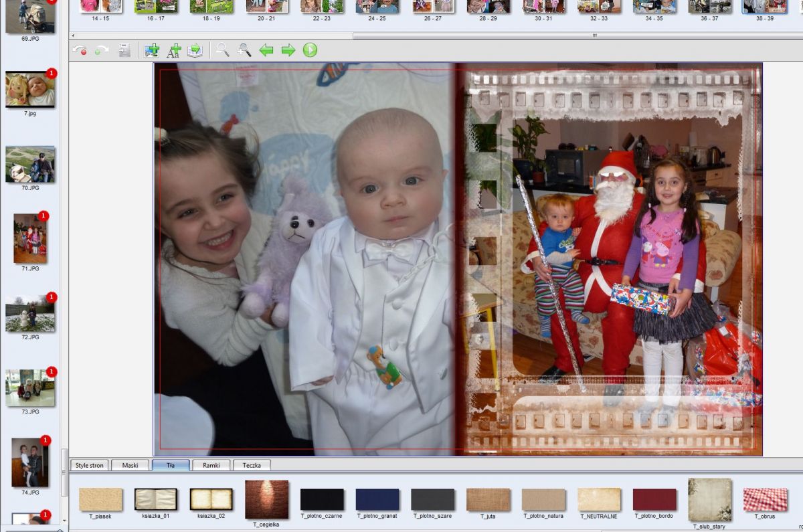Go to next pages with right arrow
This screenshot has width=803, height=532.
(288, 50)
